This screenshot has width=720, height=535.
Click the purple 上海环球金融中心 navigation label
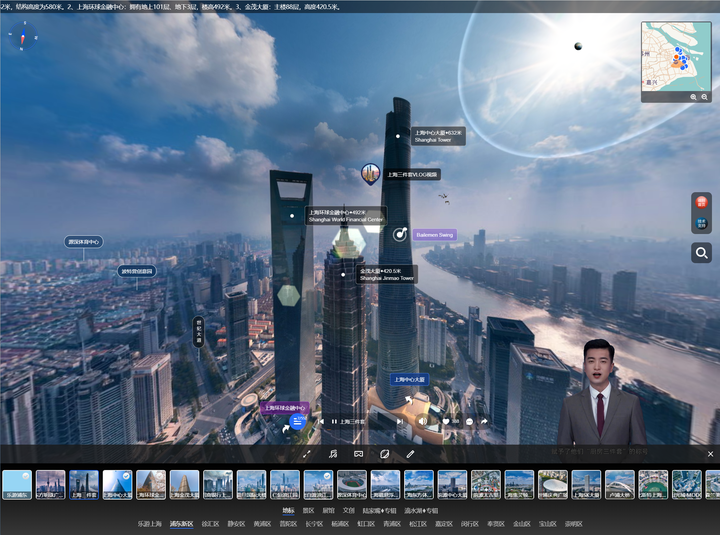click(285, 408)
